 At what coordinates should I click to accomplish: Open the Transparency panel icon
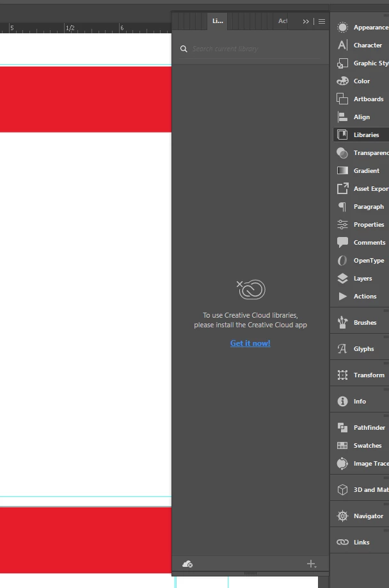click(x=342, y=152)
